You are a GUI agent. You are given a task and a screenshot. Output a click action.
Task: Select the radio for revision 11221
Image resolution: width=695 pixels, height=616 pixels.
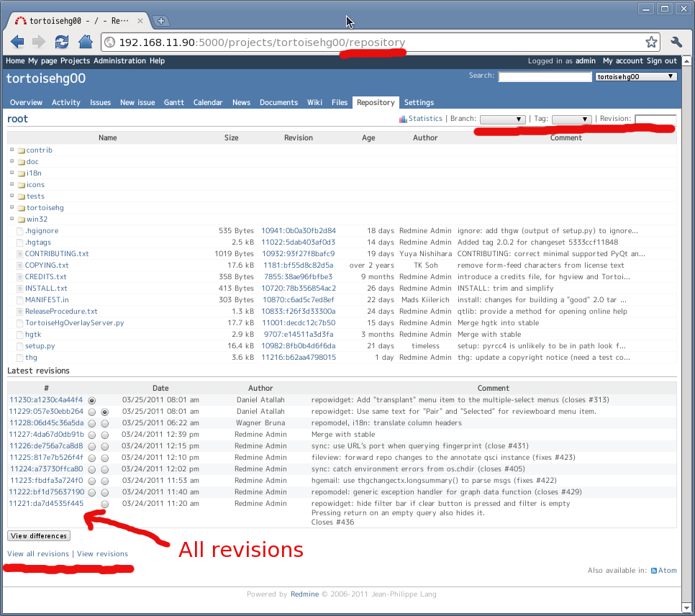tap(104, 504)
